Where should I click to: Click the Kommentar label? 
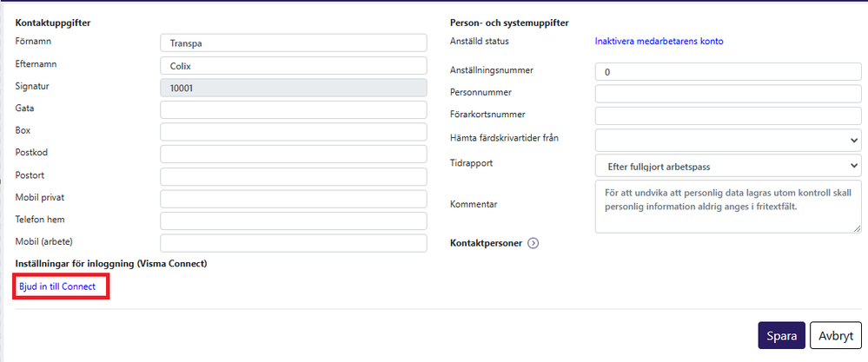pos(474,205)
